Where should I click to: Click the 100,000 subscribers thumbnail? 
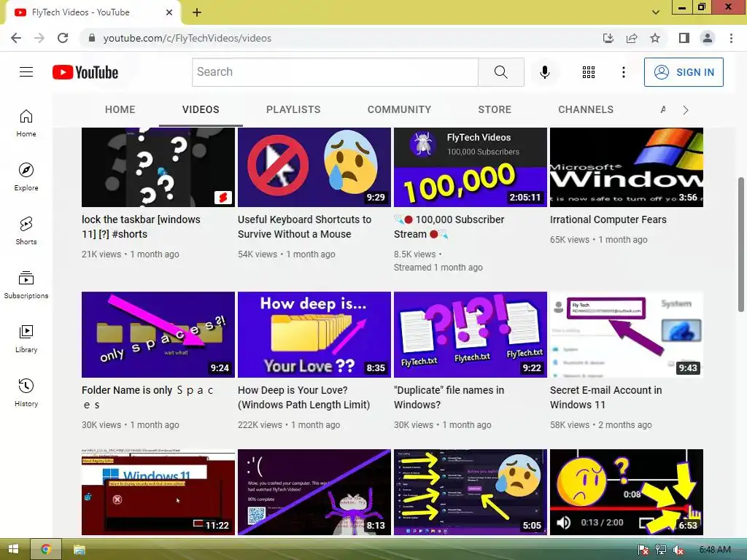click(471, 167)
